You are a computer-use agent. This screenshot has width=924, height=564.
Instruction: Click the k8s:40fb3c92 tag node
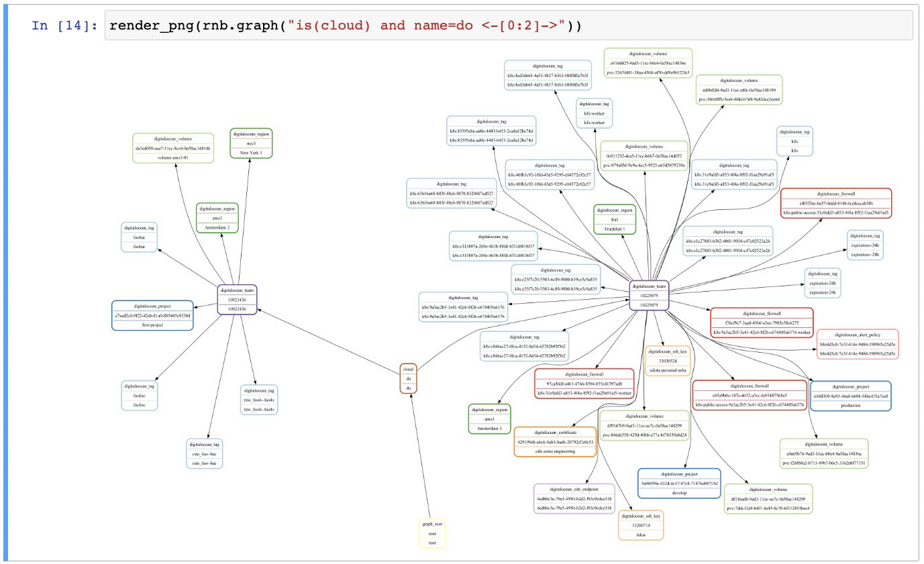click(x=550, y=174)
